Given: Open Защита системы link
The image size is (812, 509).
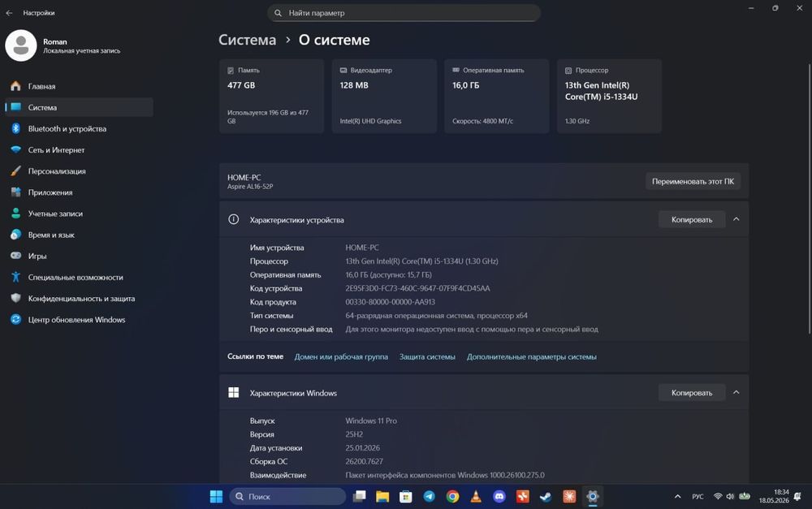Looking at the screenshot, I should [x=427, y=356].
